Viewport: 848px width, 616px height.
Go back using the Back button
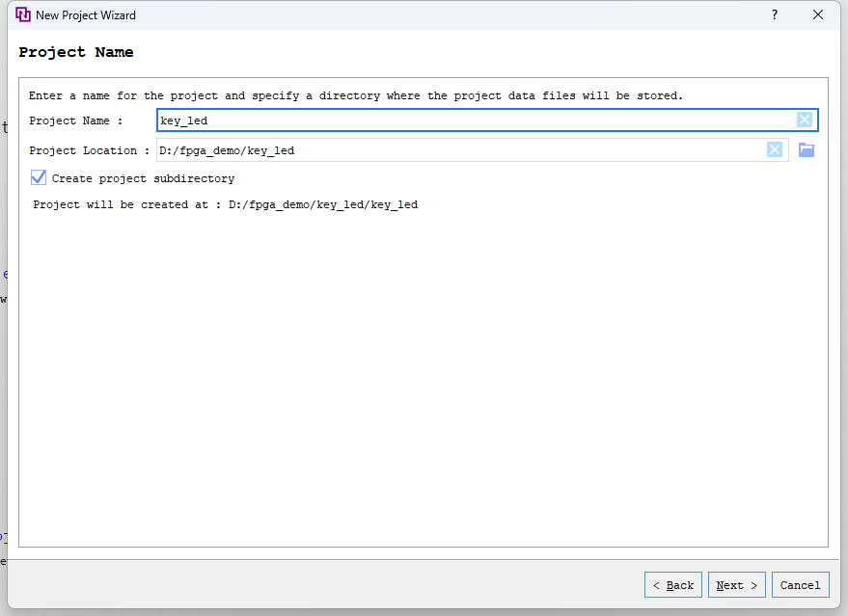pos(672,584)
